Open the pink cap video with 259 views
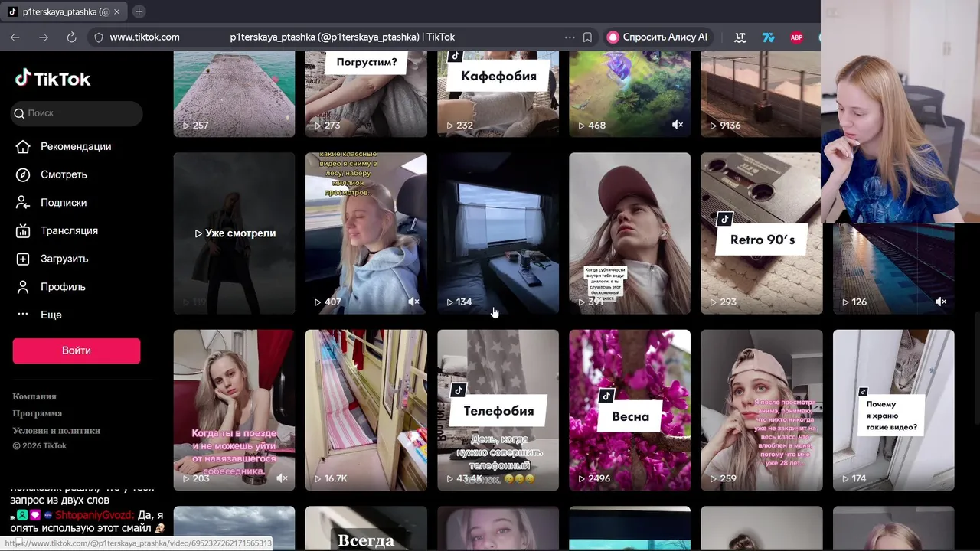Screen dimensions: 980x551 (x=762, y=410)
